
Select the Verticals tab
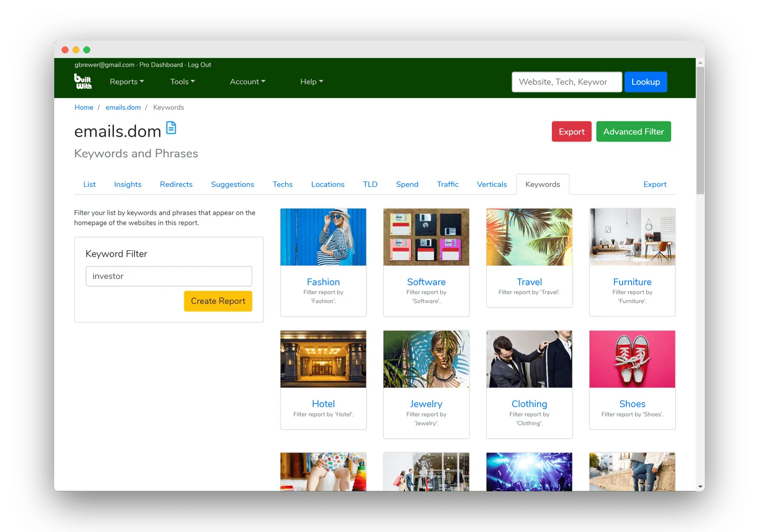point(492,184)
